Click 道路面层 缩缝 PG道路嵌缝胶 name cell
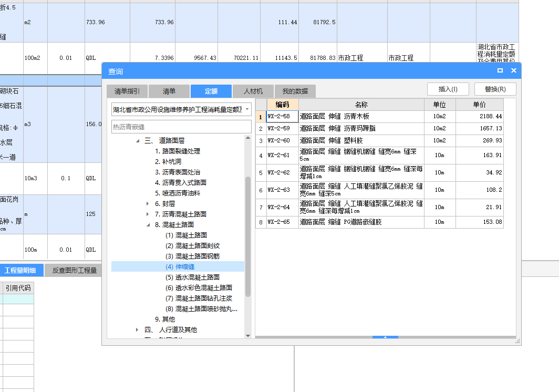This screenshot has height=392, width=559. point(361,222)
